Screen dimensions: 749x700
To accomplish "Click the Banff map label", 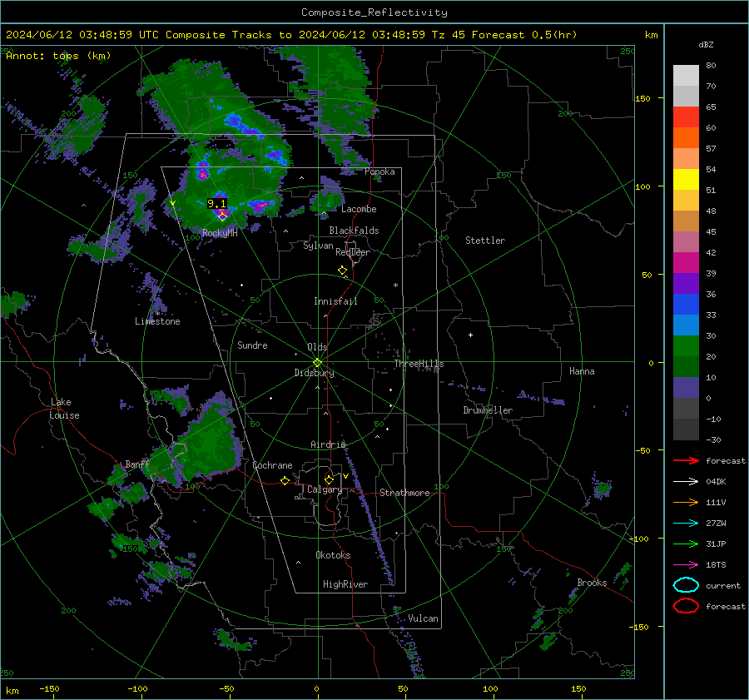I will [137, 464].
